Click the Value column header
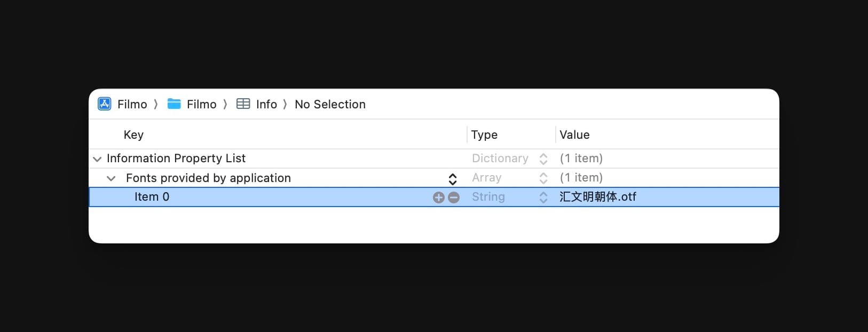This screenshot has height=332, width=868. point(574,135)
